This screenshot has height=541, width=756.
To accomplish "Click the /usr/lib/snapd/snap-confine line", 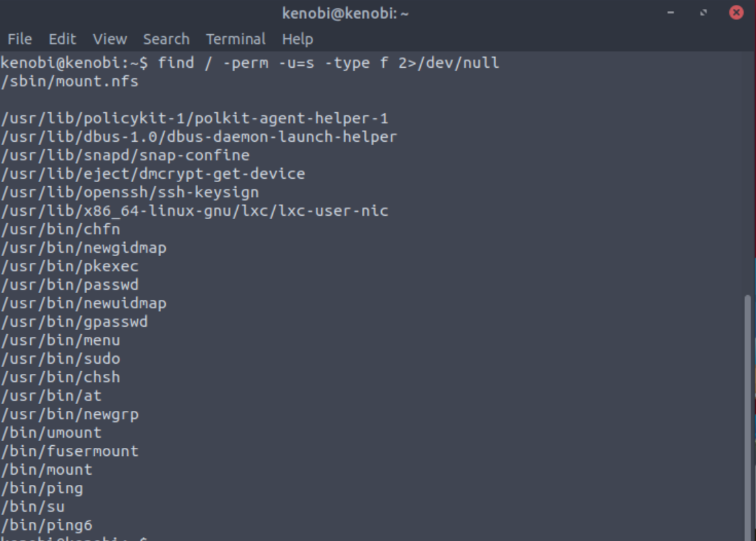I will coord(125,155).
